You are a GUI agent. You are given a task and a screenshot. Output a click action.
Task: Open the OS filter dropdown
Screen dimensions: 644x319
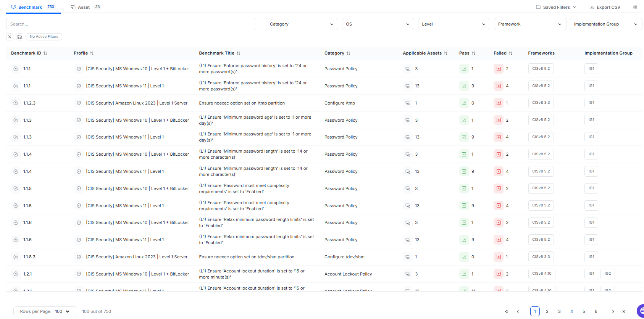coord(378,24)
